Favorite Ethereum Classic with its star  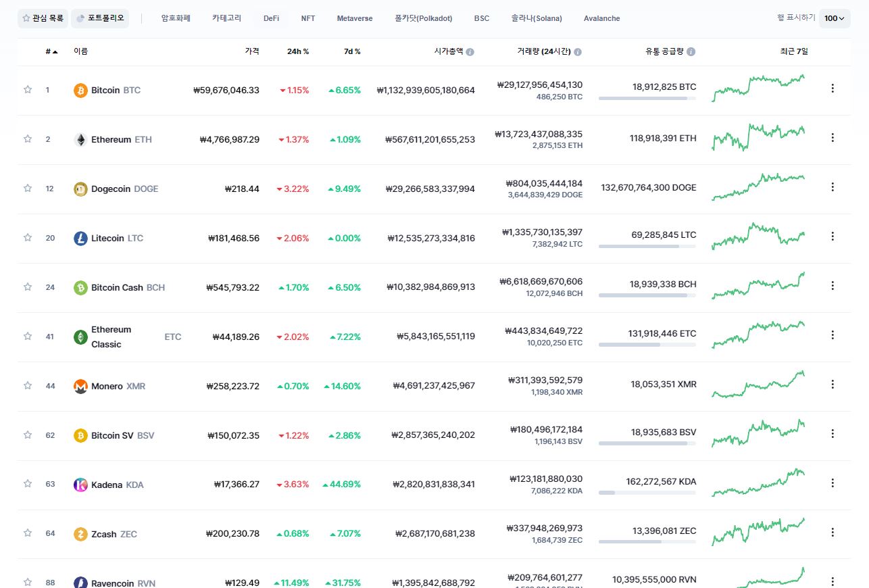click(28, 336)
